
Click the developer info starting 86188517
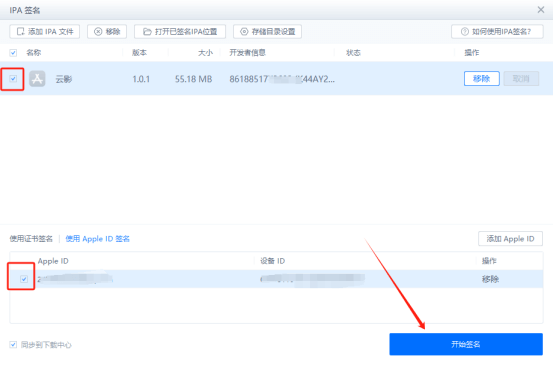tap(282, 79)
